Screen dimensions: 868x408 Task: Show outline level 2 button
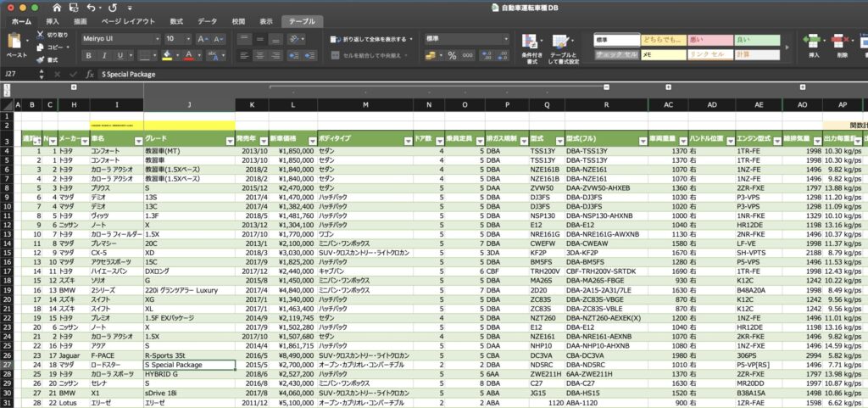click(x=5, y=93)
